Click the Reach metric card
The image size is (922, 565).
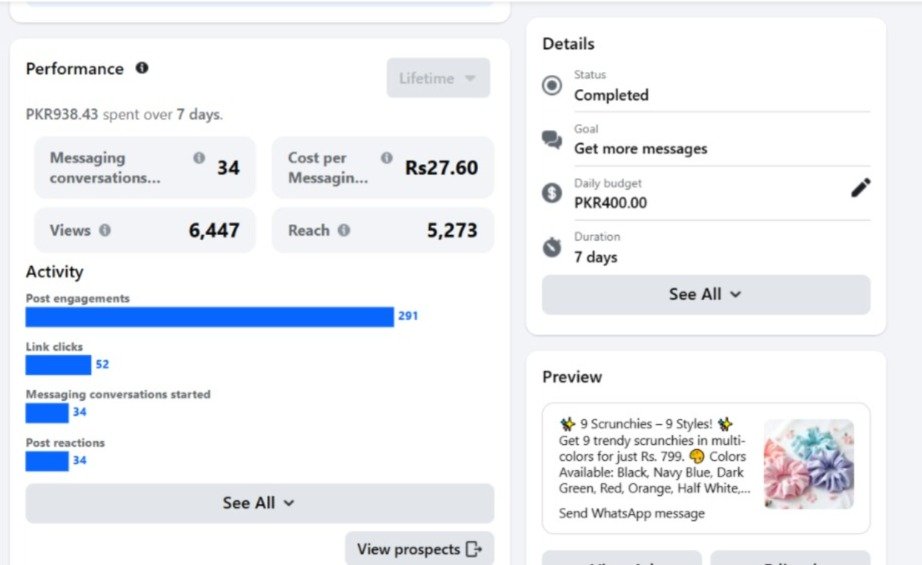[382, 230]
